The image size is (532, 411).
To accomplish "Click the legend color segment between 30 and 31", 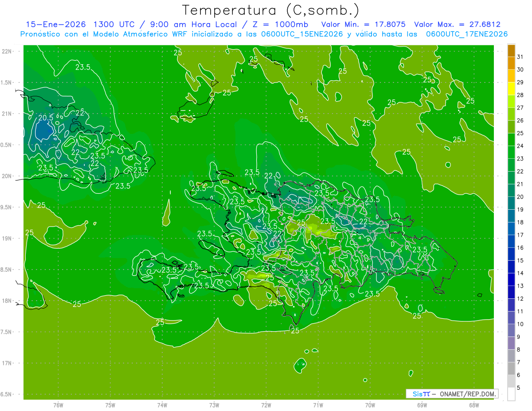I will (x=511, y=63).
